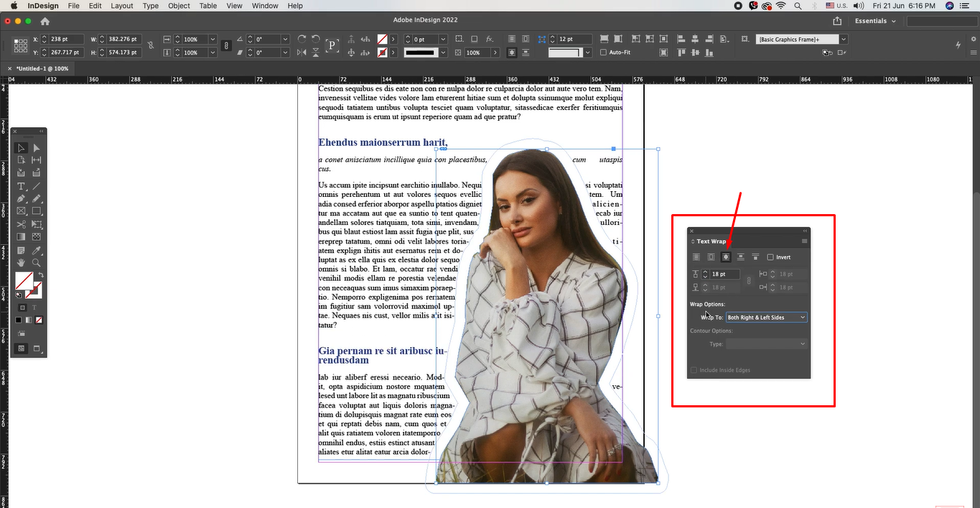Open the Object menu

click(178, 5)
